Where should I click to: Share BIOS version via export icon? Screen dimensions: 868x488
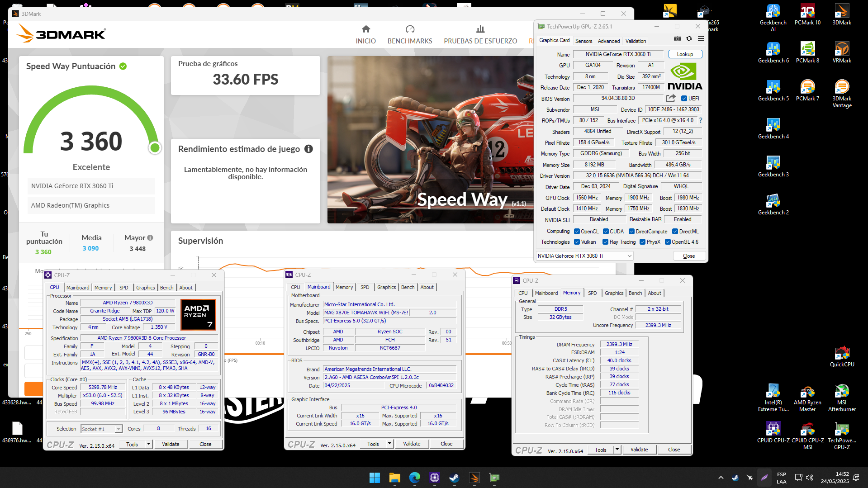coord(671,98)
